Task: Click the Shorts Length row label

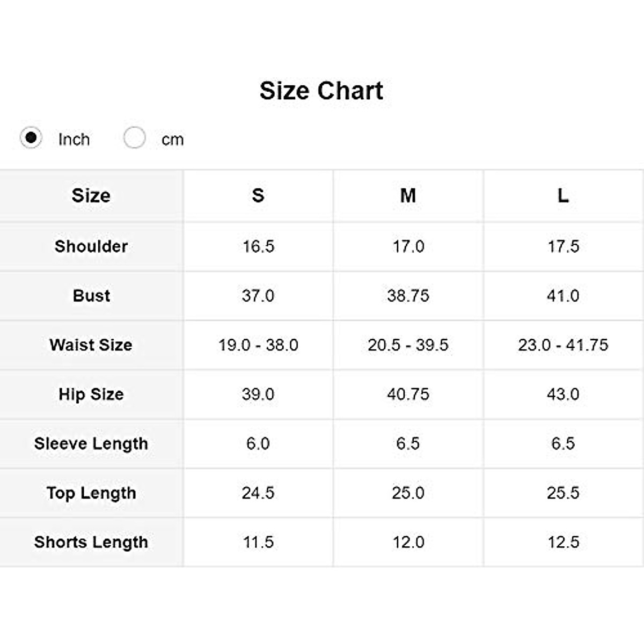Action: point(91,542)
